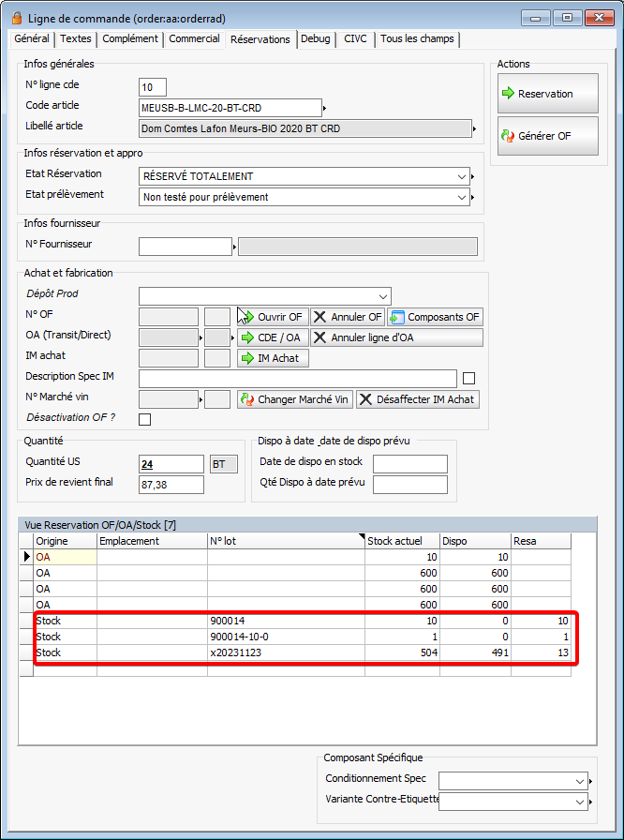
Task: Click the IM Achat button
Action: [273, 358]
